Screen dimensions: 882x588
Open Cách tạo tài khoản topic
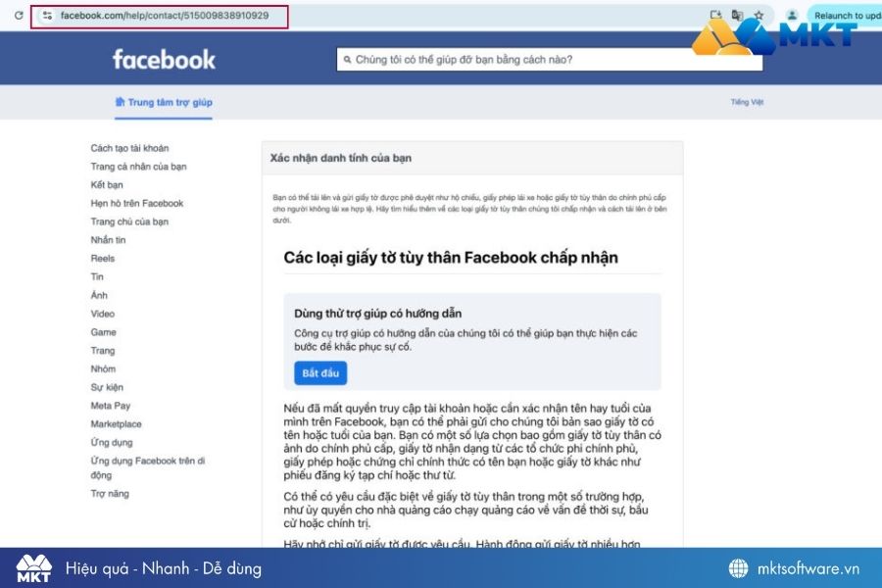129,148
